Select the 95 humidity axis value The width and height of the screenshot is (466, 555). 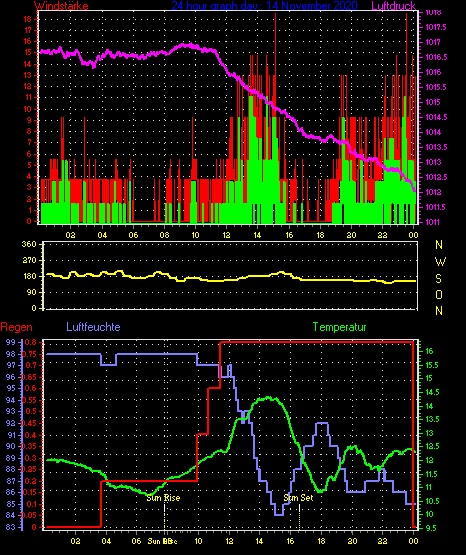coord(11,388)
